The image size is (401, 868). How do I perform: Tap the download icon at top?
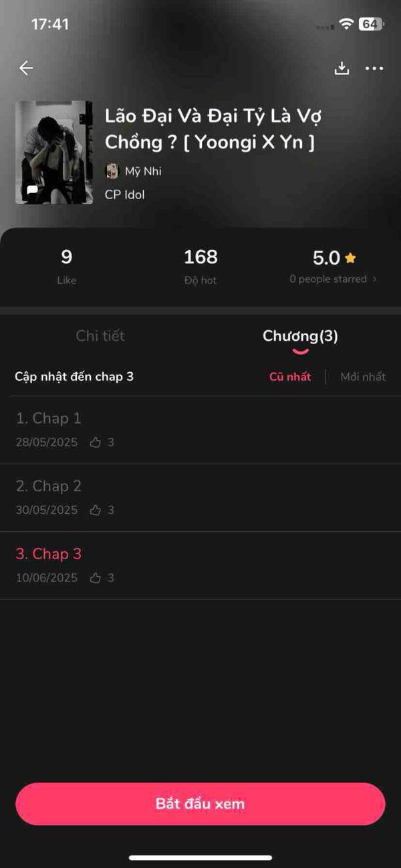[342, 67]
